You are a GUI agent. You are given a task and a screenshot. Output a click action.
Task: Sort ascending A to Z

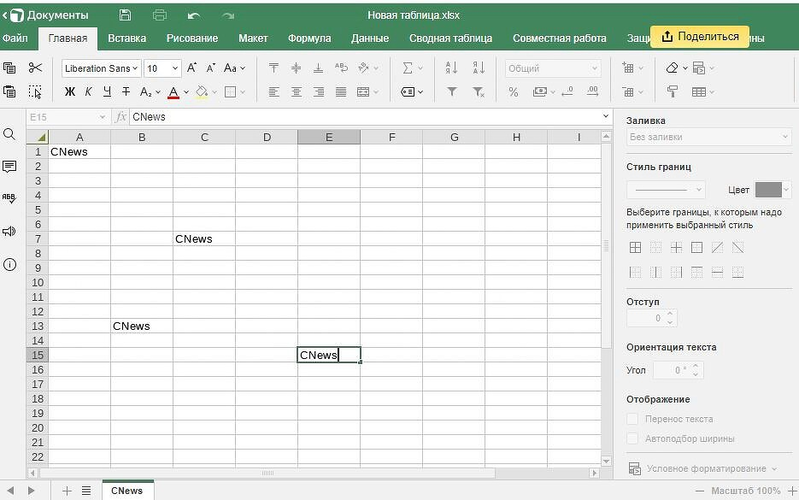tap(451, 68)
